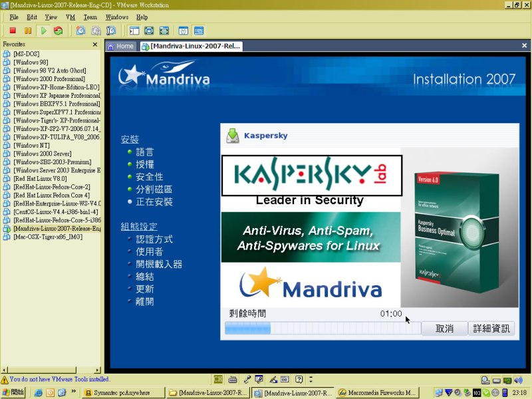Click the 詳細資訊 details button
Image resolution: width=532 pixels, height=399 pixels.
(491, 329)
